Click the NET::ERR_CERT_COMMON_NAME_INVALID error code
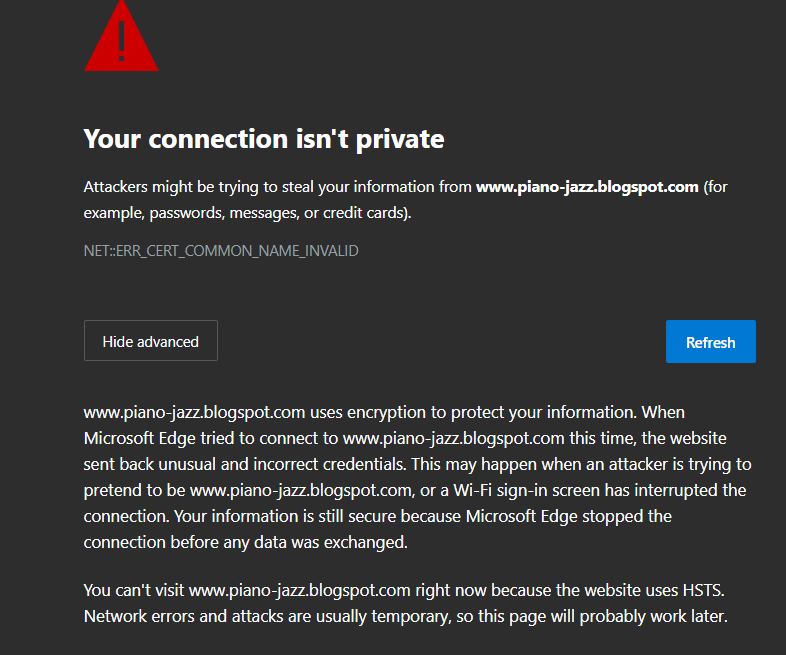The width and height of the screenshot is (786, 655). pos(221,251)
